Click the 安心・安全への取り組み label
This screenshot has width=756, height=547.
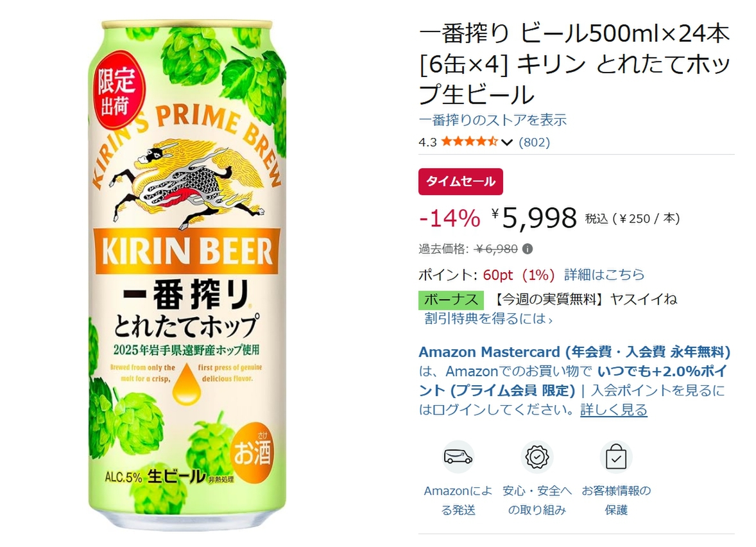point(537,500)
